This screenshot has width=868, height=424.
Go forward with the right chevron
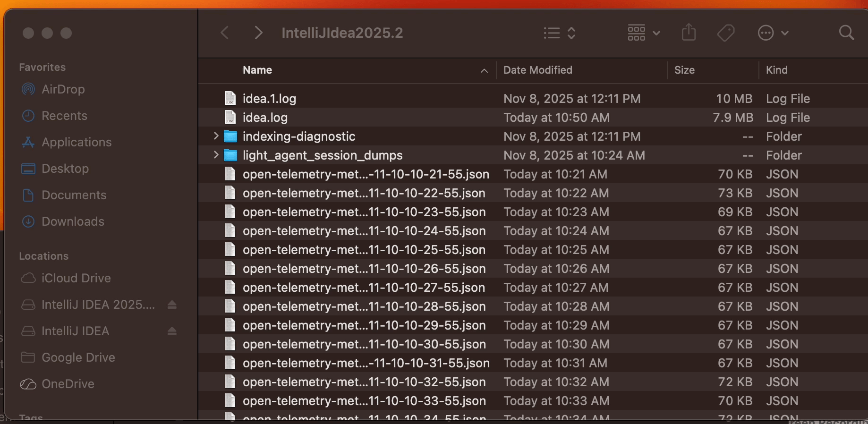point(258,33)
